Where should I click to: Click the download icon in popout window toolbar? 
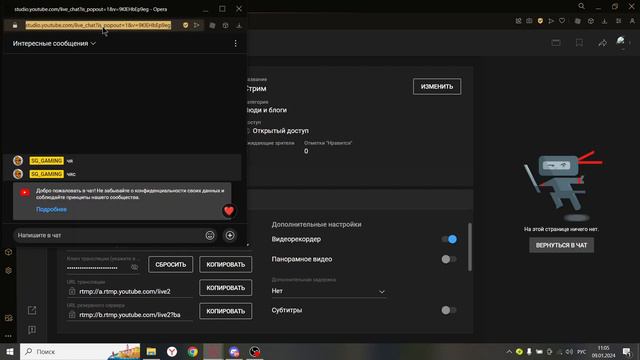239,25
